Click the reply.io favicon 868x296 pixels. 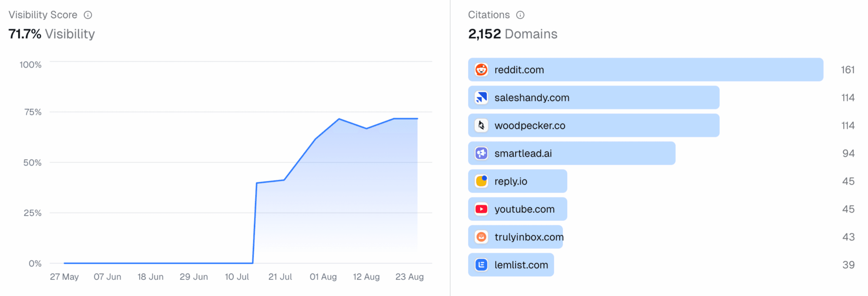[481, 181]
